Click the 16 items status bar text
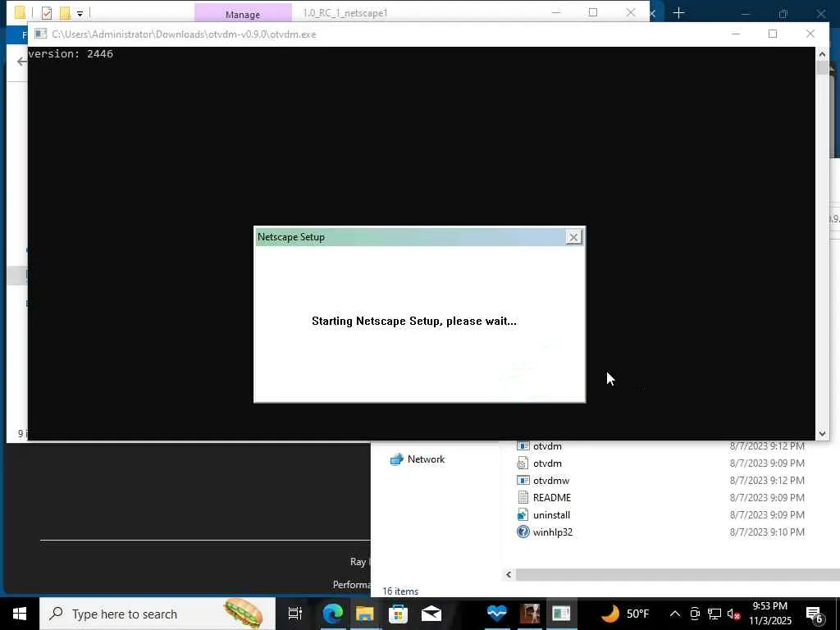 (x=400, y=591)
